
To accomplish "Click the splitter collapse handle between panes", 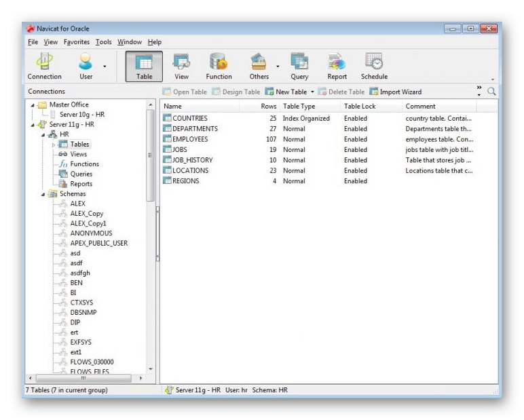I will pos(157,233).
